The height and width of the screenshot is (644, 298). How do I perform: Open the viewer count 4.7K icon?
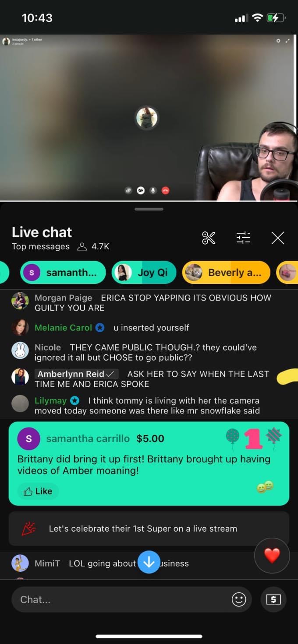(x=82, y=247)
